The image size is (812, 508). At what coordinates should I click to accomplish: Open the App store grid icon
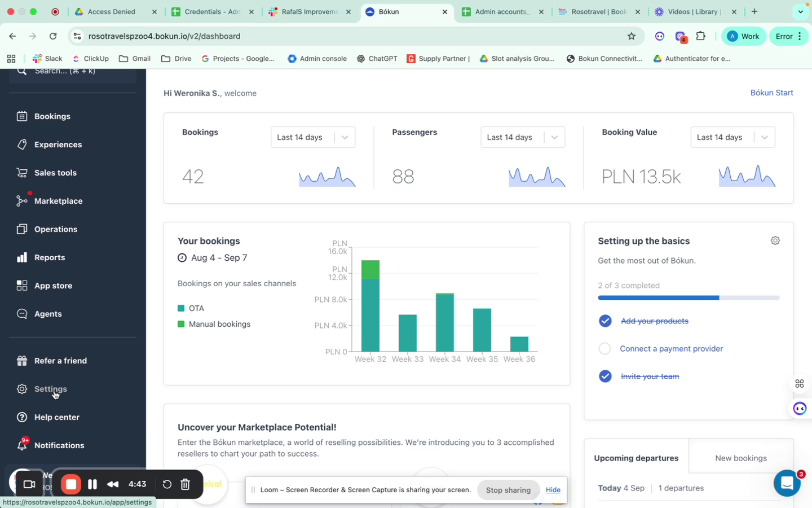pos(22,286)
